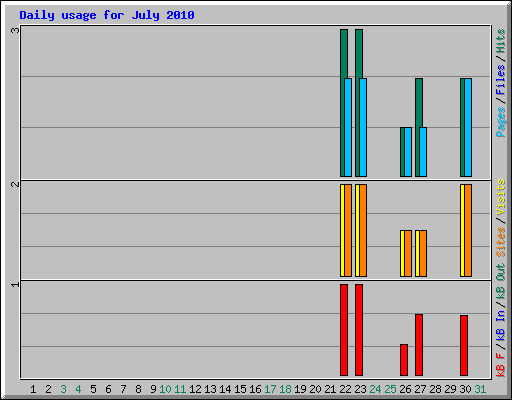This screenshot has height=400, width=512.
Task: Click day 24 on the x-axis
Action: 375,389
